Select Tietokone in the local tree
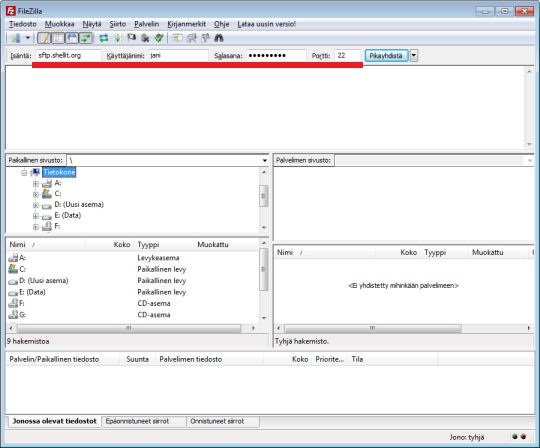Image resolution: width=540 pixels, height=448 pixels. (x=59, y=172)
